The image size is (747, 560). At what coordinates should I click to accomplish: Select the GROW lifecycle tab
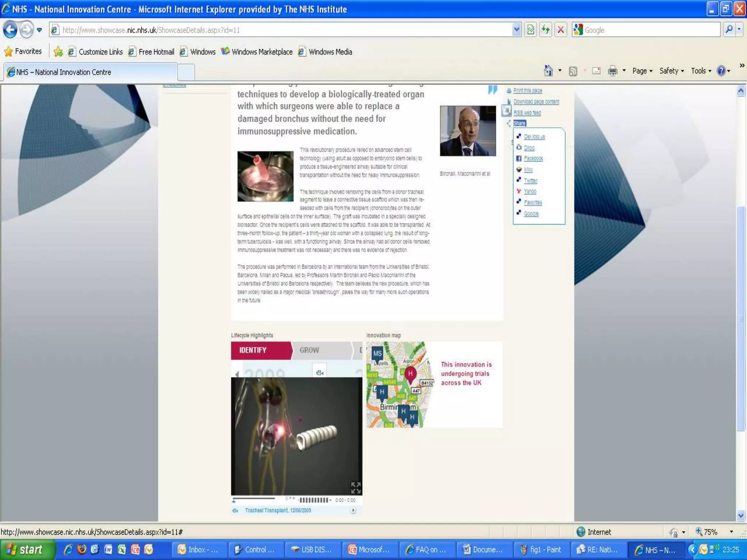[309, 350]
